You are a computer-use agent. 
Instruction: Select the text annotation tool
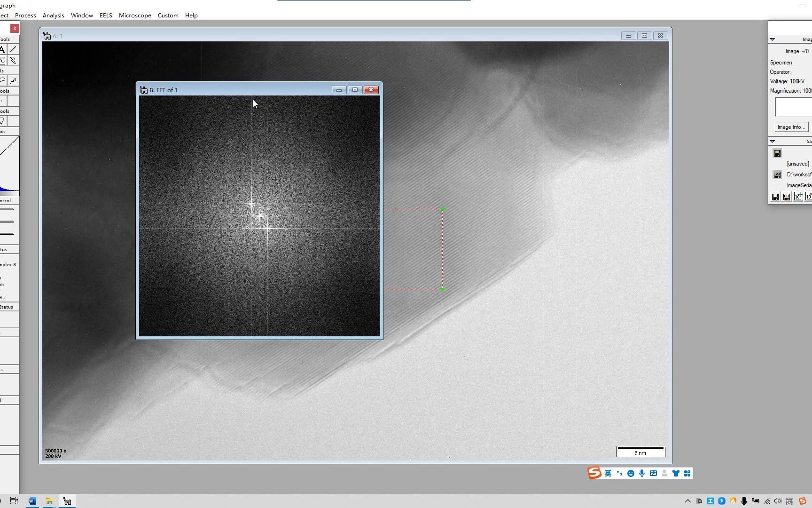pyautogui.click(x=3, y=49)
